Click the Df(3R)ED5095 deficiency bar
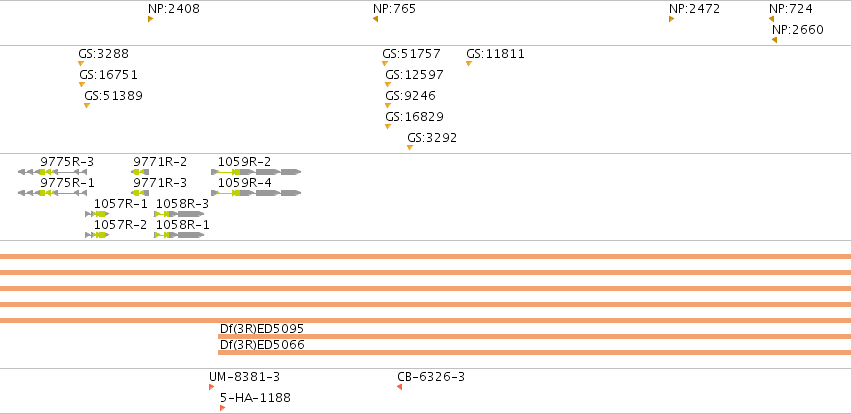Screen dimensions: 851x414 point(535,336)
